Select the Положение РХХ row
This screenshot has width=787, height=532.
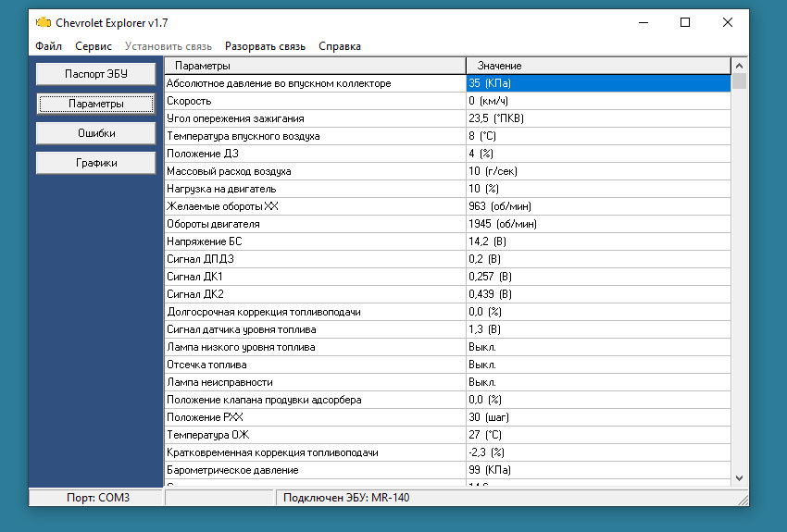click(448, 417)
